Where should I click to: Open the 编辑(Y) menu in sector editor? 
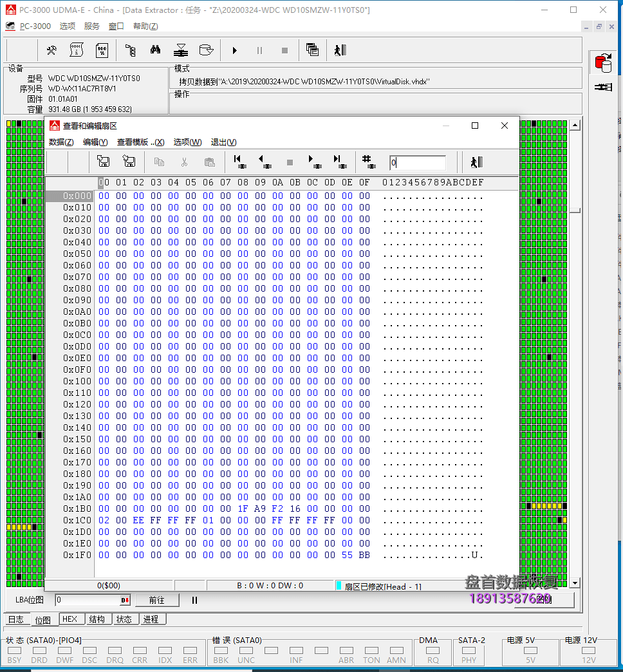[x=95, y=142]
